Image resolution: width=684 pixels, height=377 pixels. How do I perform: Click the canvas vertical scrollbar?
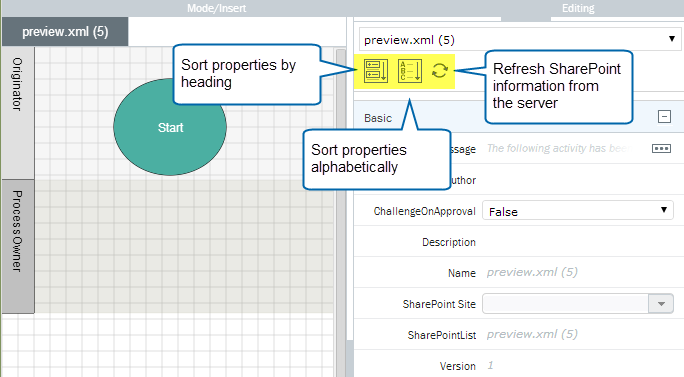[x=341, y=196]
